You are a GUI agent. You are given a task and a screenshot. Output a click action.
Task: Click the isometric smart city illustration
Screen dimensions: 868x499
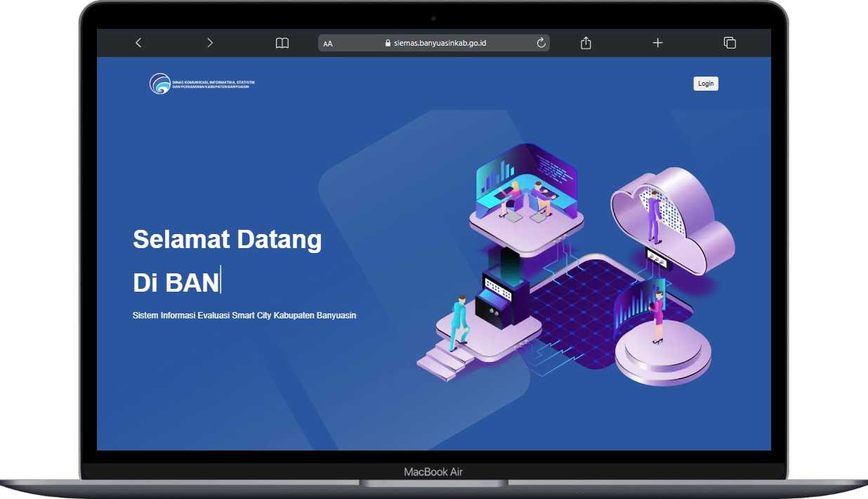pyautogui.click(x=576, y=266)
